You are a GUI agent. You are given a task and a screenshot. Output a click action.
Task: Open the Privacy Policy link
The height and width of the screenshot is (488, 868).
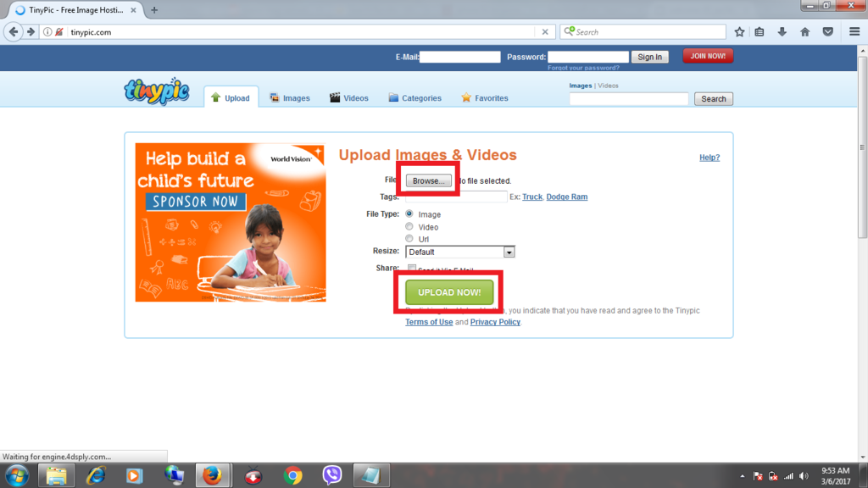[x=495, y=322]
